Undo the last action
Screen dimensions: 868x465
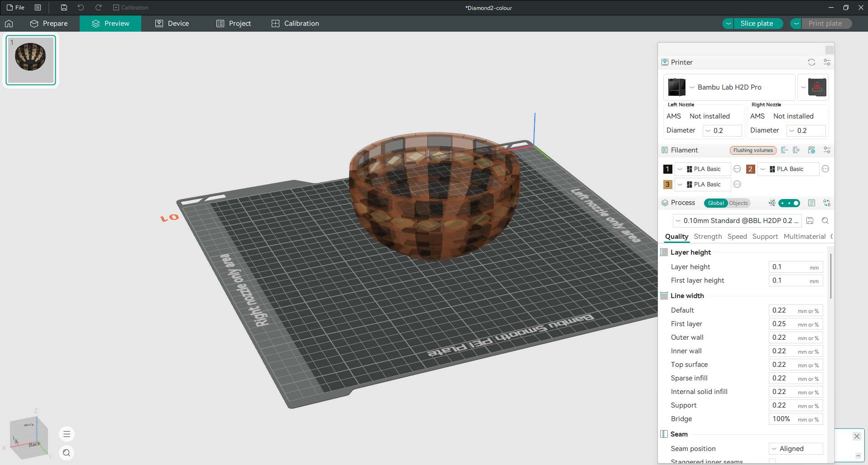point(81,8)
